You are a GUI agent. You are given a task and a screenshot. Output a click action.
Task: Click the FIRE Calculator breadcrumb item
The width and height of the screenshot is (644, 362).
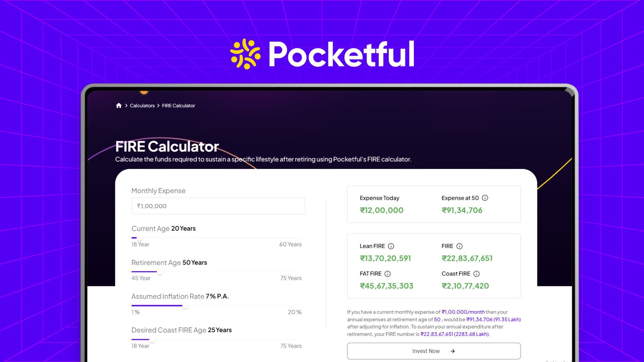click(x=178, y=105)
